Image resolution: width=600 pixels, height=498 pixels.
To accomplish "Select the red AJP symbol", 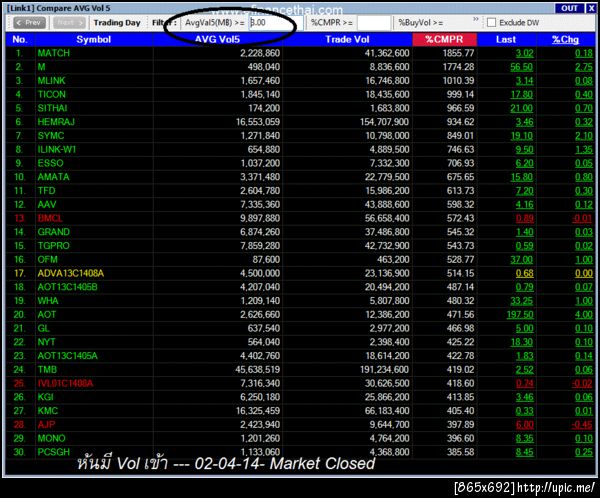I will pos(46,425).
